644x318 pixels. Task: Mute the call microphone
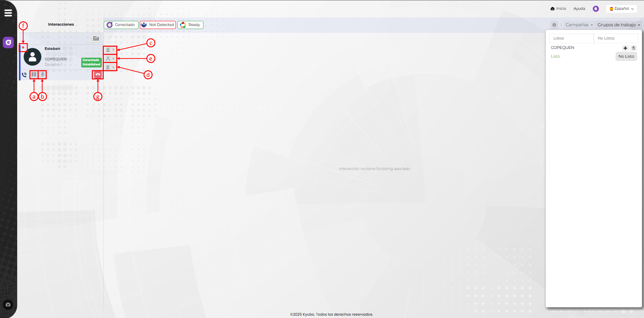[42, 75]
